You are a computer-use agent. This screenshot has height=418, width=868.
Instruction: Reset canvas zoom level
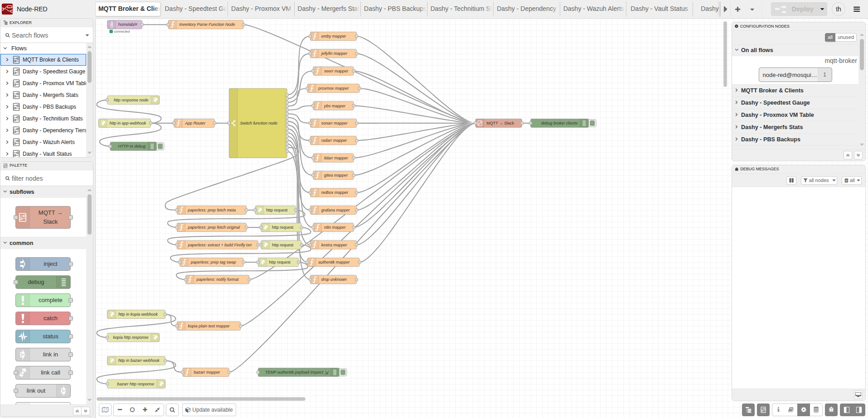pyautogui.click(x=132, y=410)
